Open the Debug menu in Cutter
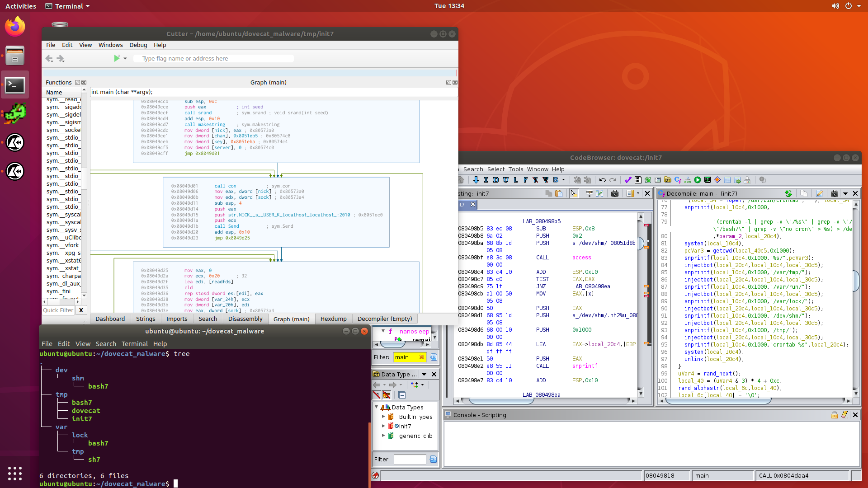The width and height of the screenshot is (868, 488). tap(138, 45)
